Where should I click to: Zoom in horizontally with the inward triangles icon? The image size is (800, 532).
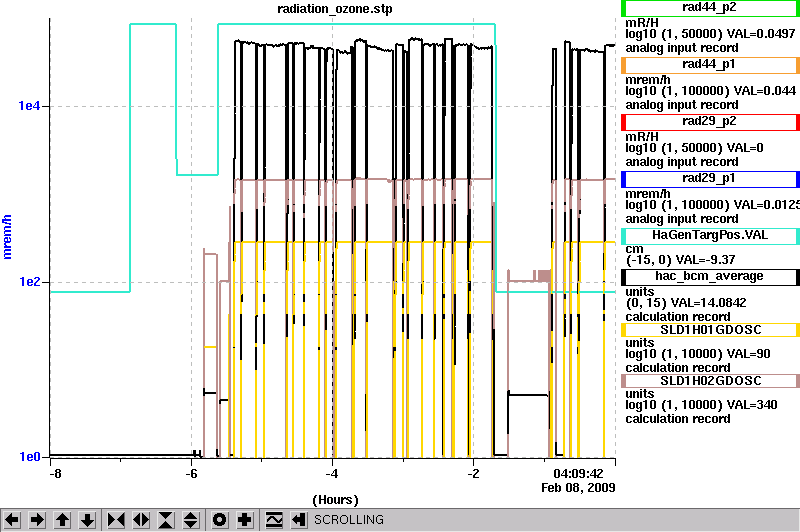116,520
